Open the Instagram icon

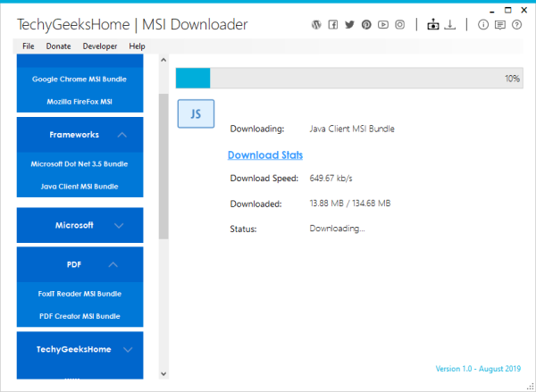point(400,25)
